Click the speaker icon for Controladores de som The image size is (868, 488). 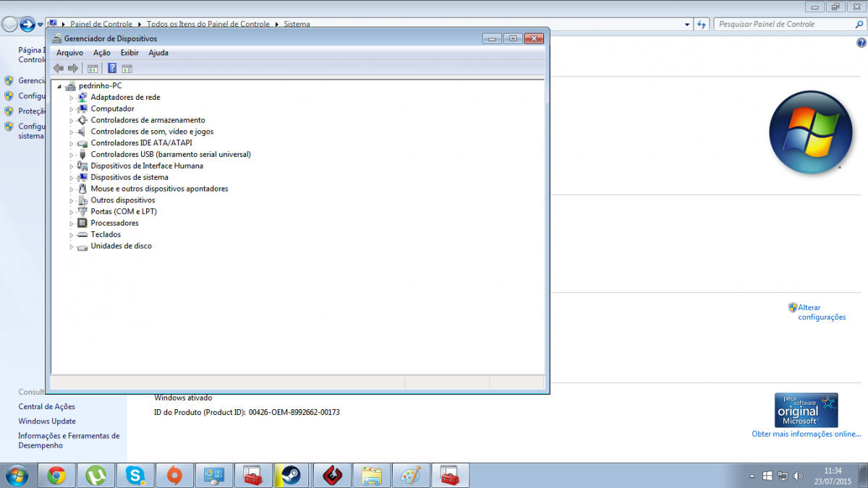[x=82, y=132]
